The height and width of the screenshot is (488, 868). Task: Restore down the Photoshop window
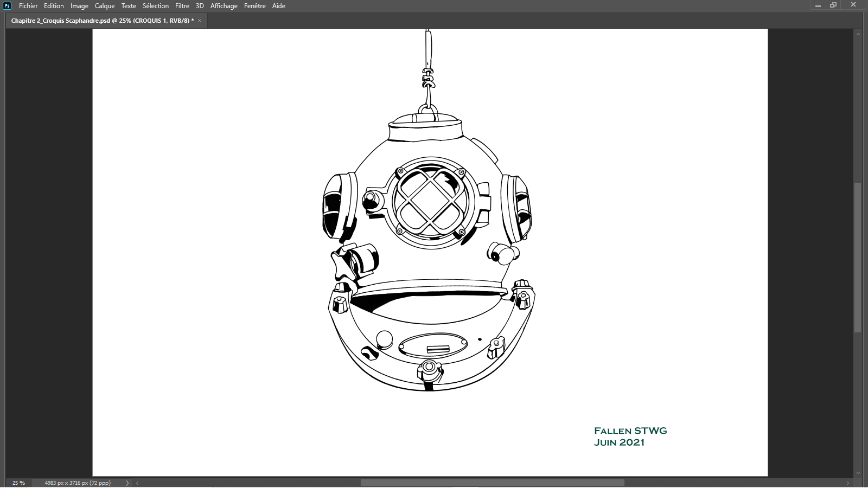tap(833, 5)
